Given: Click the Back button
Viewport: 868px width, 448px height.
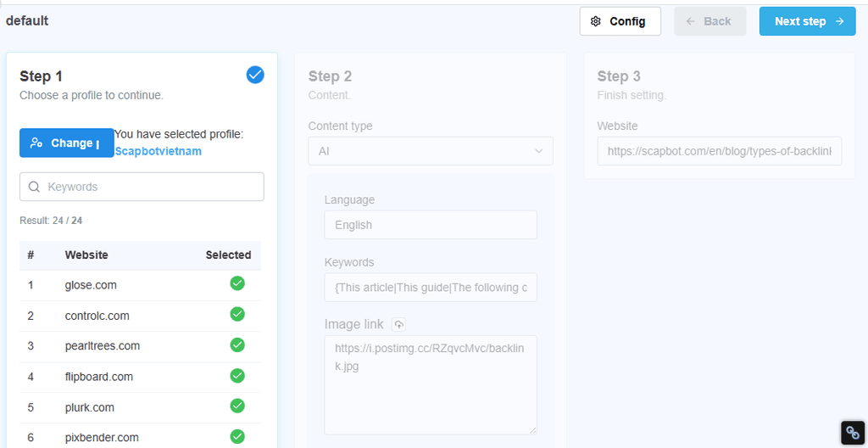Looking at the screenshot, I should 709,21.
